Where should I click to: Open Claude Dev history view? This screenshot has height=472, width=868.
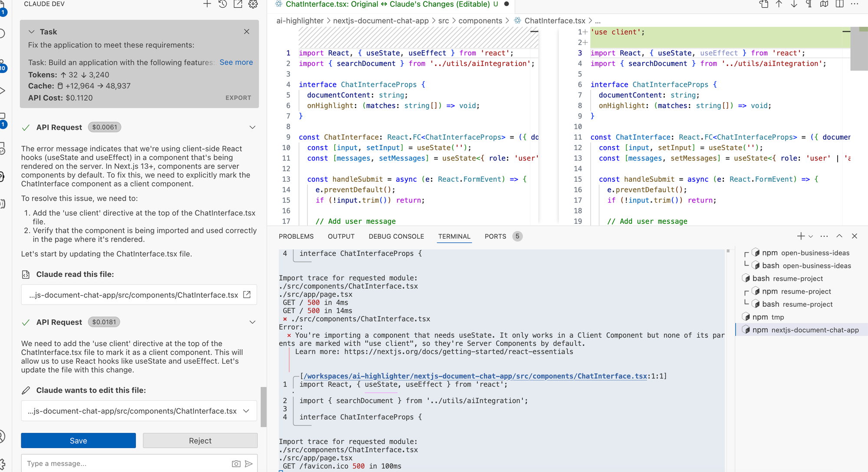click(223, 4)
